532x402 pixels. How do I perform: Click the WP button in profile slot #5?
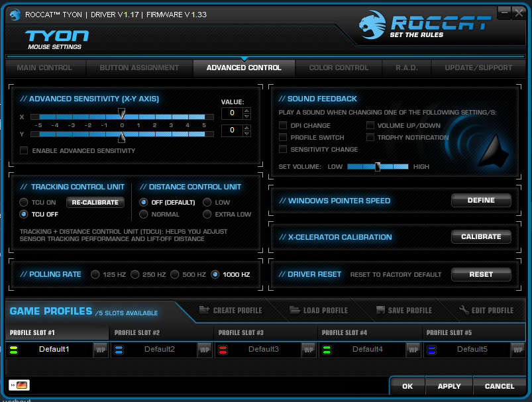(x=517, y=350)
